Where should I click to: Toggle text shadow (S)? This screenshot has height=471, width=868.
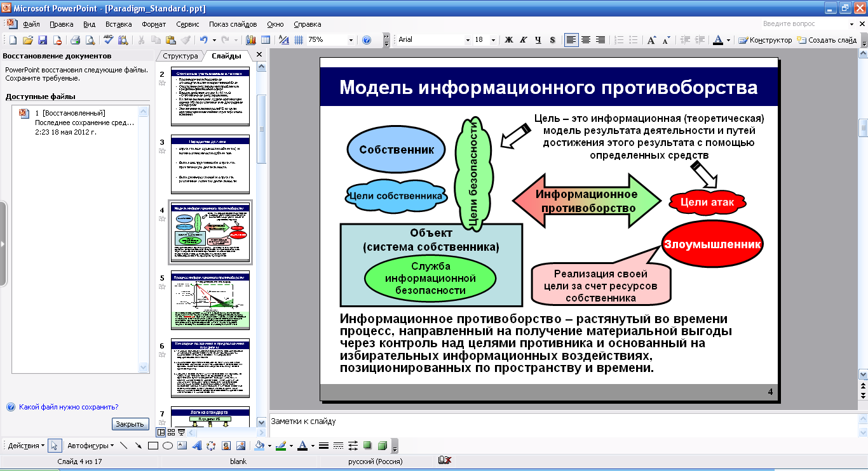pyautogui.click(x=552, y=40)
